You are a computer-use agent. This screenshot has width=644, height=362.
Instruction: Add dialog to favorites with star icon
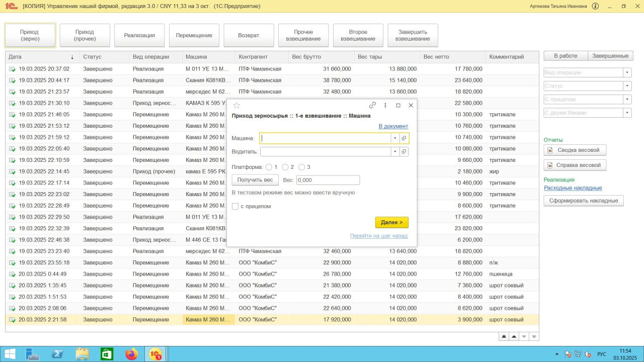[236, 106]
